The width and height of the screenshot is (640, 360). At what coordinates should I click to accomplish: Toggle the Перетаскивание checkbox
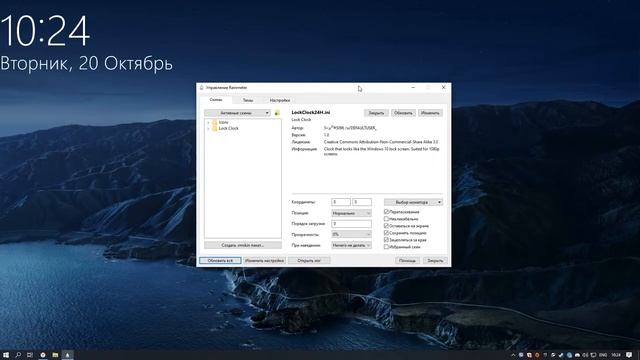click(386, 212)
